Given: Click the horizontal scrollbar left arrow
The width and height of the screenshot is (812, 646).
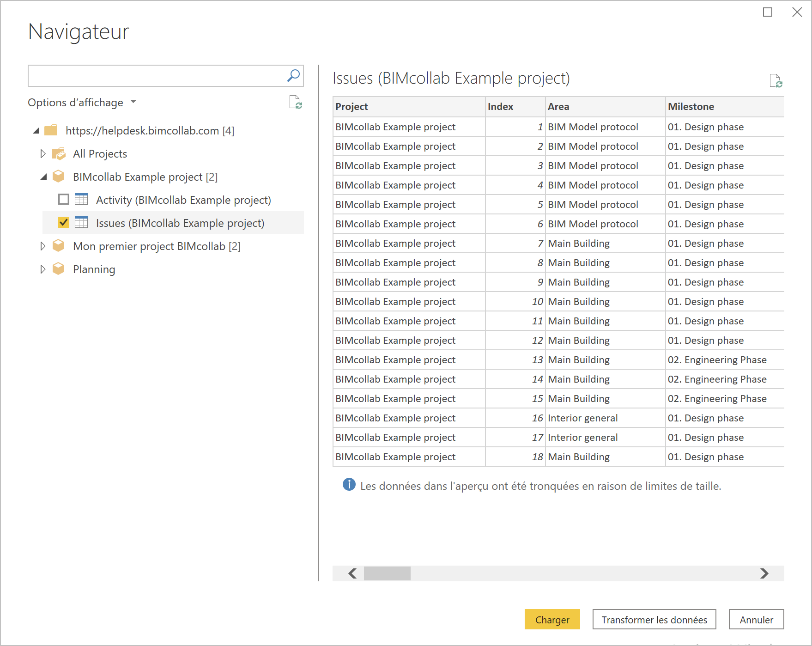Looking at the screenshot, I should pos(352,573).
